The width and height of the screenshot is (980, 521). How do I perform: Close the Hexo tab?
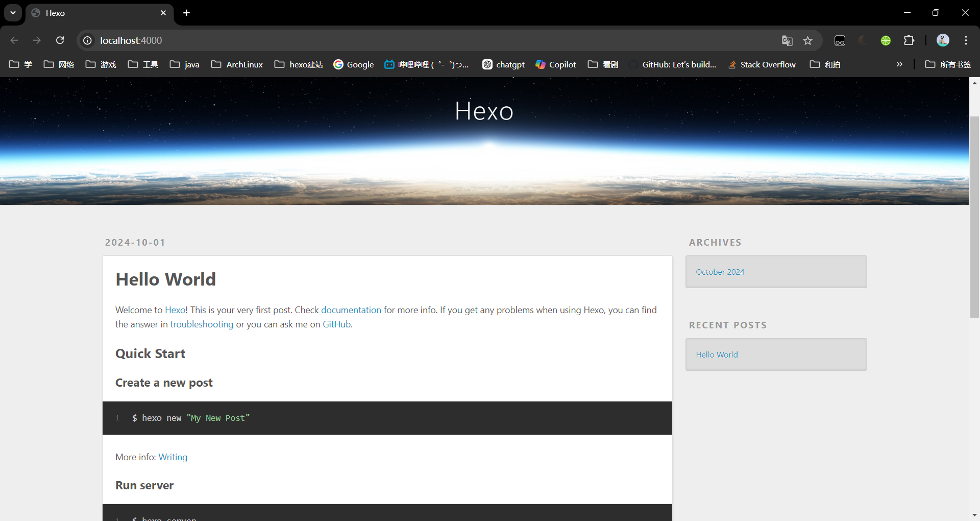tap(163, 13)
